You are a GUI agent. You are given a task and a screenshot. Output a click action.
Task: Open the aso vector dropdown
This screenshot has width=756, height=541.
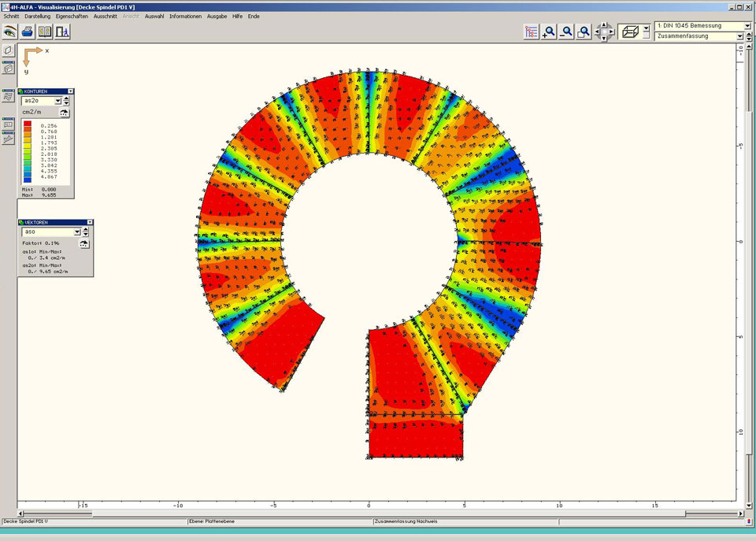(77, 232)
